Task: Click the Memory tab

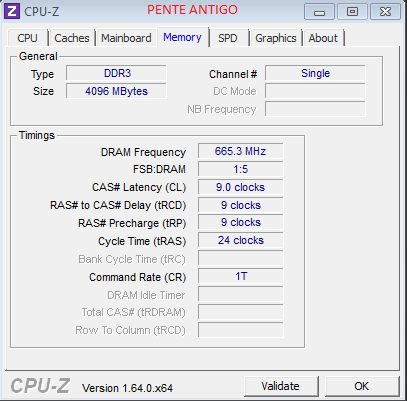Action: tap(182, 37)
